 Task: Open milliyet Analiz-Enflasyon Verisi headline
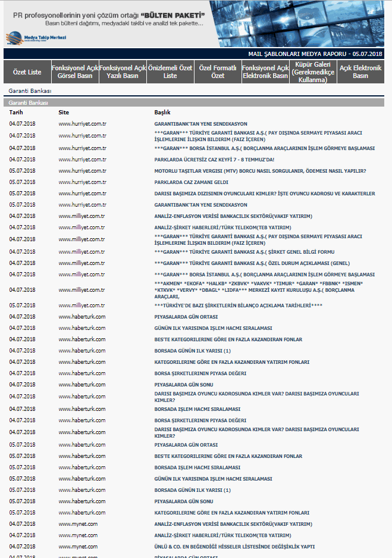click(x=233, y=216)
